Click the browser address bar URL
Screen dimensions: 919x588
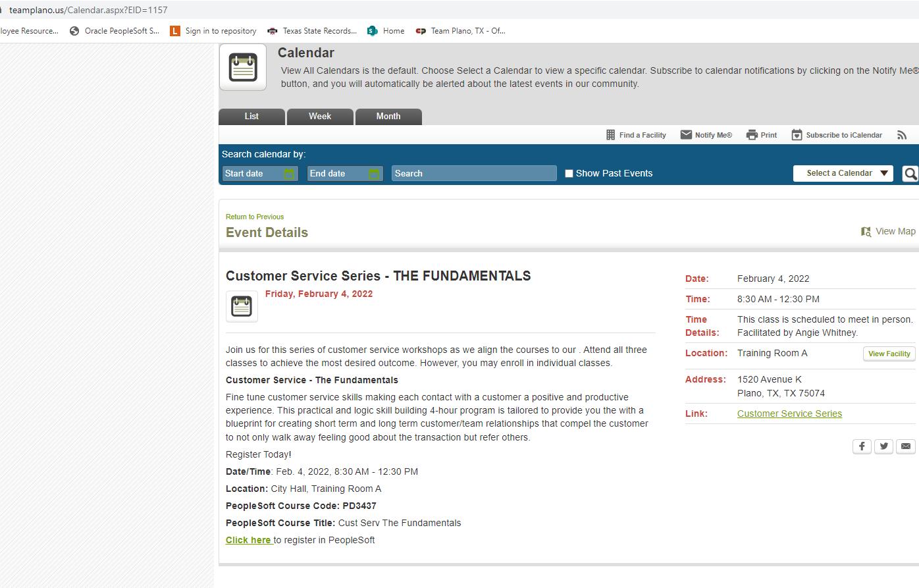88,10
